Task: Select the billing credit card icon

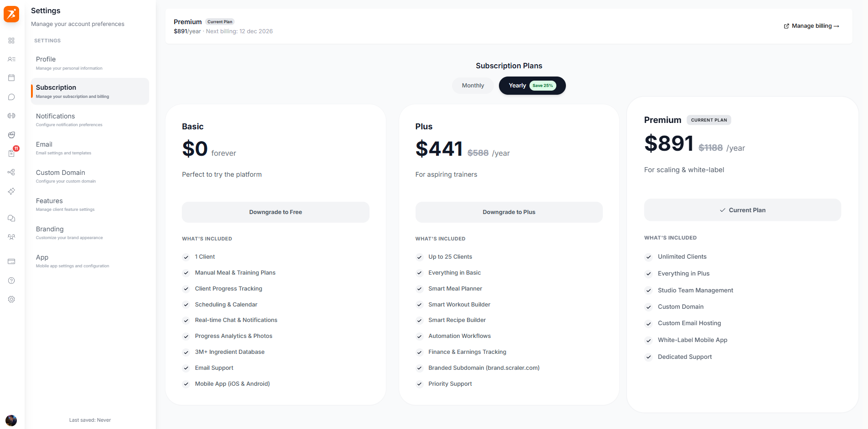Action: (11, 261)
